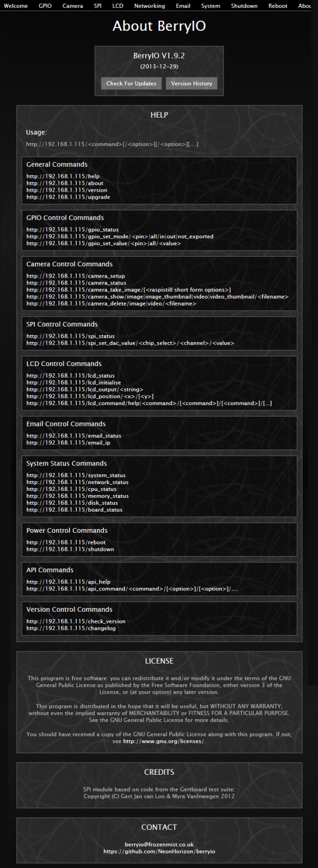Open the GitHub NeonHorizon/berryio link

[159, 851]
